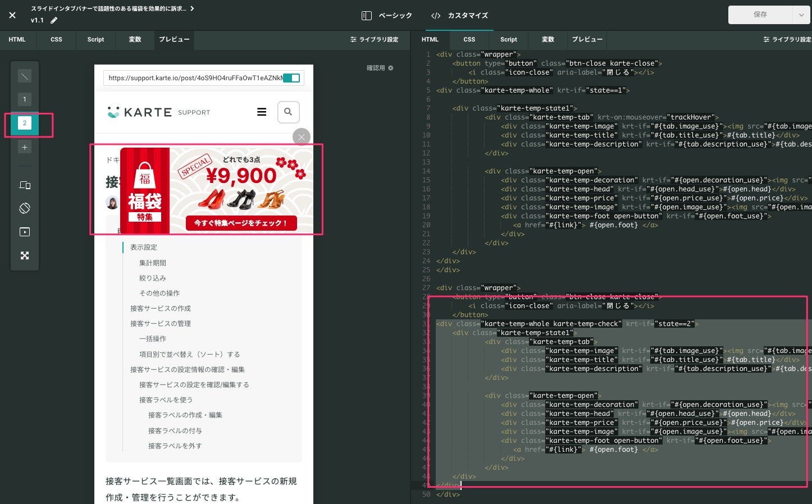The width and height of the screenshot is (812, 504).
Task: Open the right panel Script tab
Action: pos(509,39)
